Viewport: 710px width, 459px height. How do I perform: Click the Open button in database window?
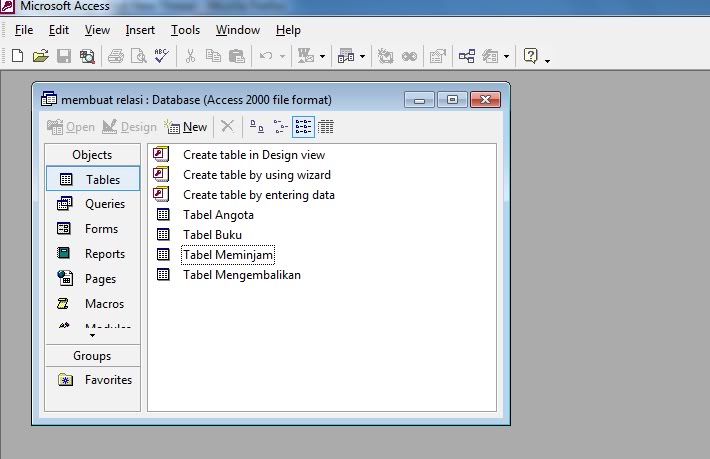pyautogui.click(x=71, y=127)
